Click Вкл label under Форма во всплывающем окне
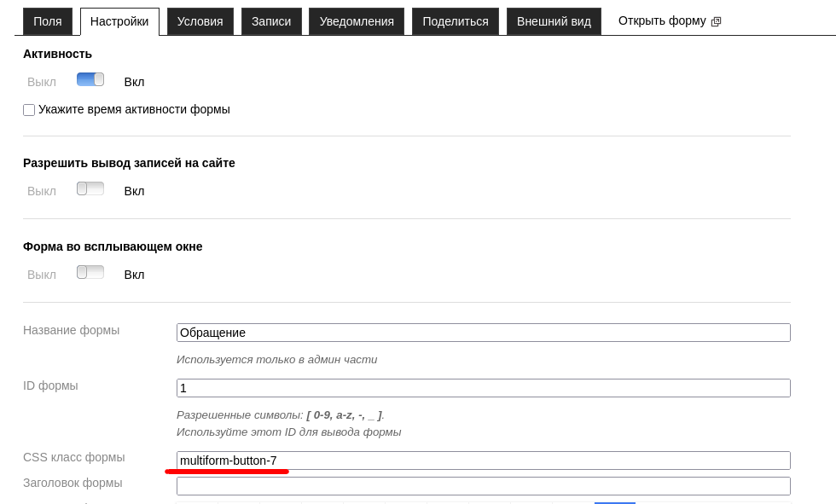The width and height of the screenshot is (836, 504). pos(134,275)
